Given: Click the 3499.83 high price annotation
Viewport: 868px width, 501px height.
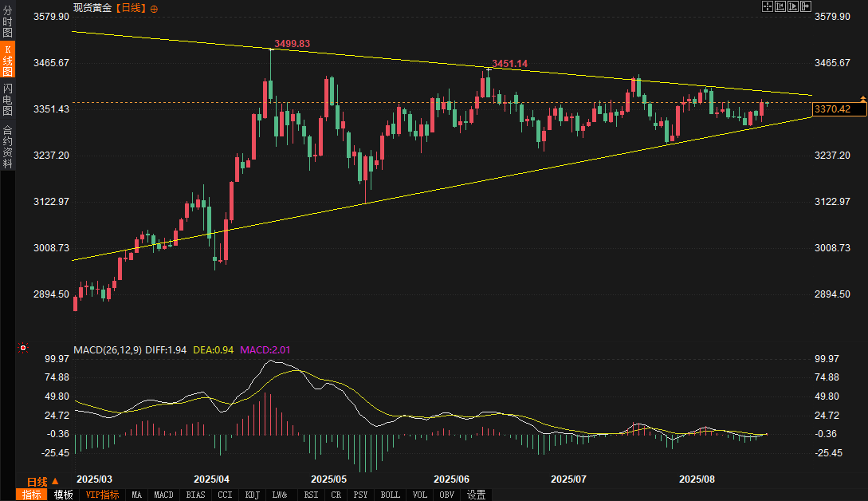Looking at the screenshot, I should (x=293, y=44).
